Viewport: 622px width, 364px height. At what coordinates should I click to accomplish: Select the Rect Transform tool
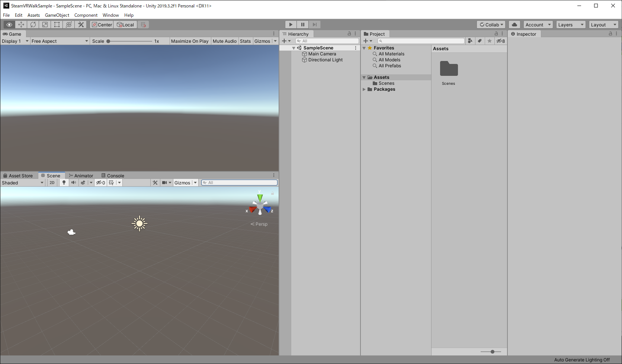[x=57, y=25]
